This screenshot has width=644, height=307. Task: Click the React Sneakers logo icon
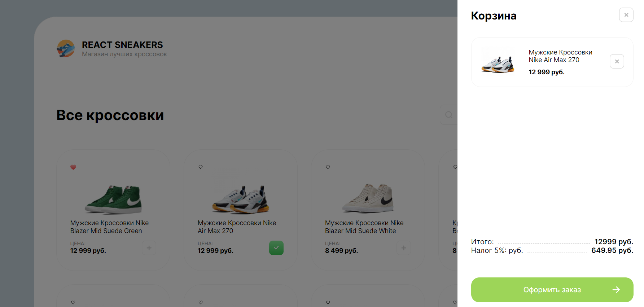coord(66,48)
